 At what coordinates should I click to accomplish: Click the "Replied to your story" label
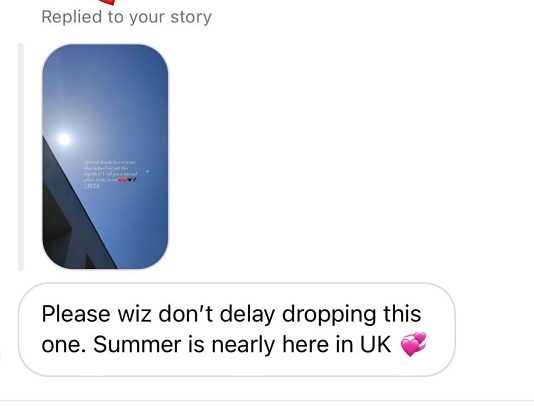pos(126,17)
